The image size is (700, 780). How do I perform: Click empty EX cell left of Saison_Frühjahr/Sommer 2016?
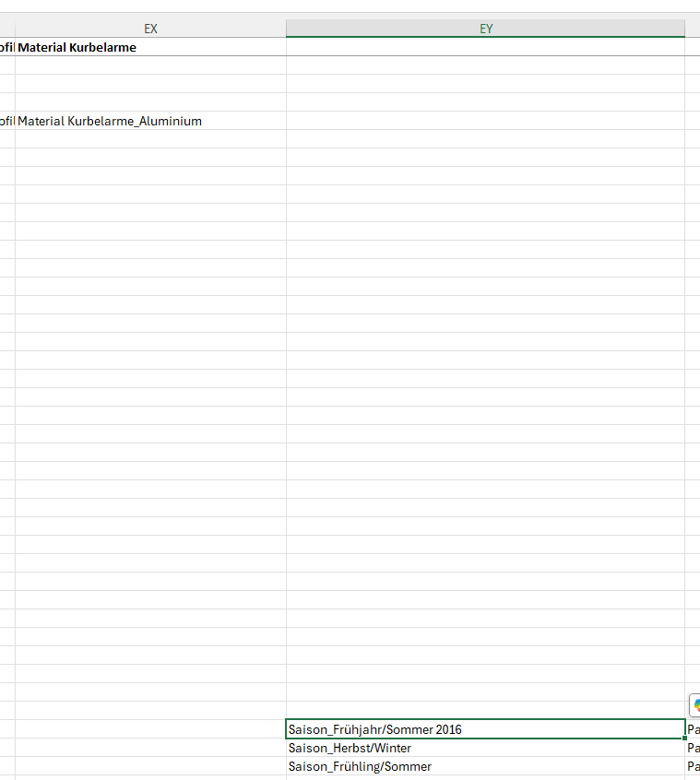(150, 729)
